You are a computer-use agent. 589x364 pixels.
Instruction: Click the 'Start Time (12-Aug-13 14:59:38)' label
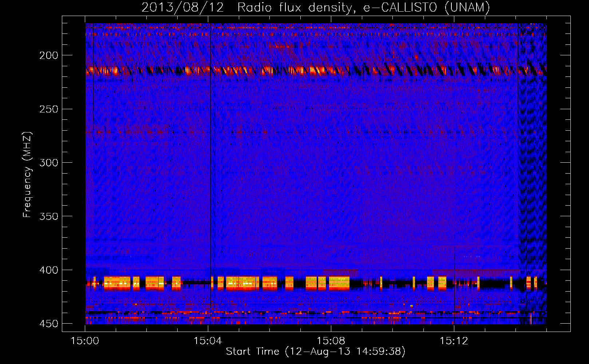(316, 352)
